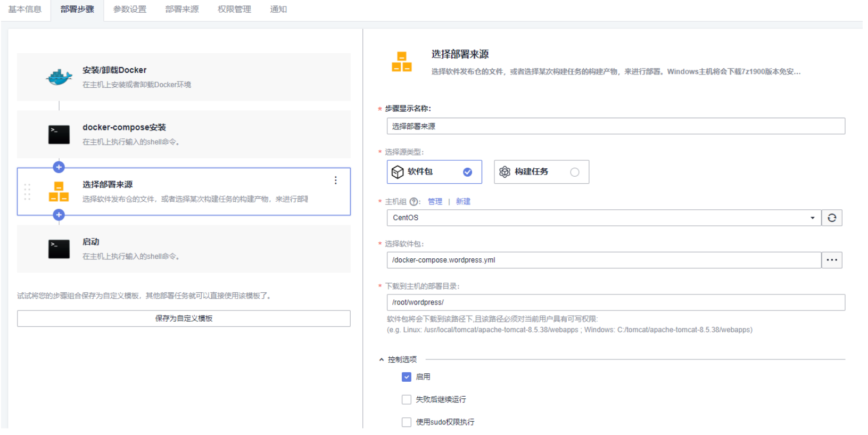Screen dimensions: 868x435
Task: Open the 通知 tab
Action: [278, 10]
